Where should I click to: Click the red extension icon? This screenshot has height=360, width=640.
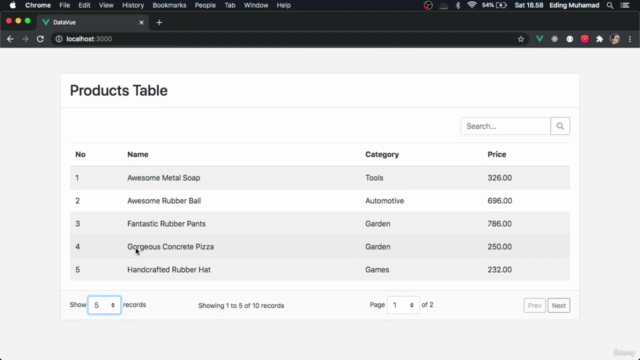(x=585, y=39)
